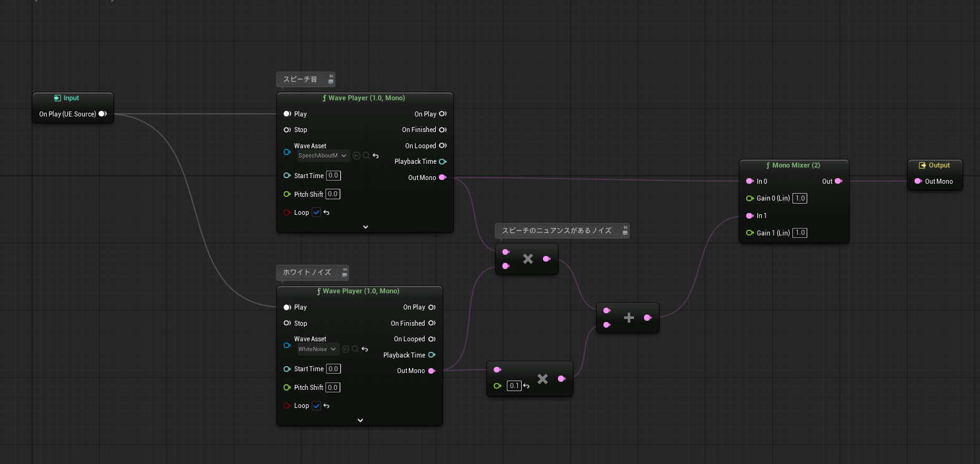The height and width of the screenshot is (464, 980).
Task: Toggle Loop checkbox on SpeechAbout Wave Player
Action: point(316,212)
